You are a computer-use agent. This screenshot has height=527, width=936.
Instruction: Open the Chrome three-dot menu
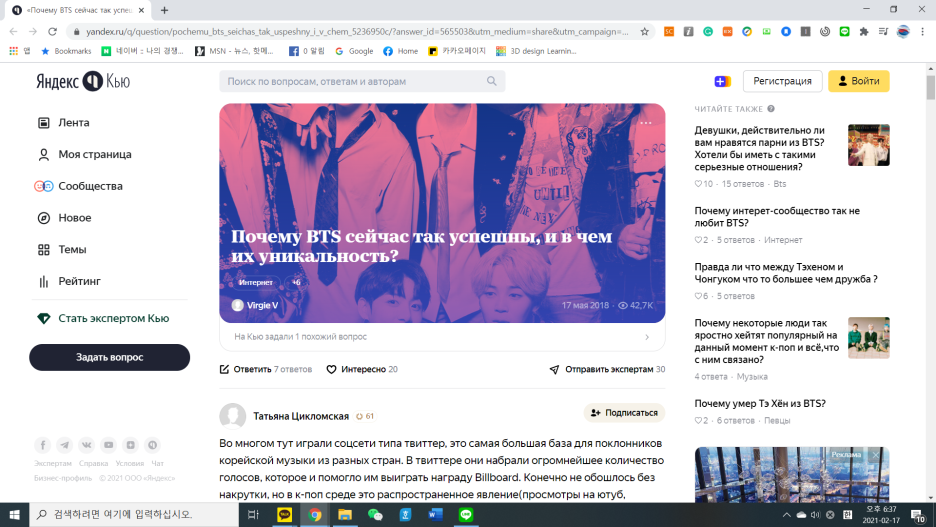pyautogui.click(x=923, y=32)
